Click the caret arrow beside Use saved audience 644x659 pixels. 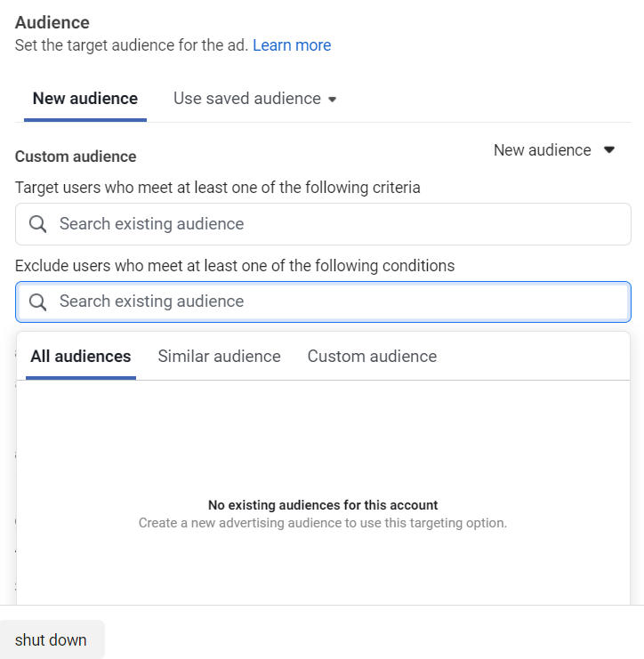pyautogui.click(x=333, y=99)
